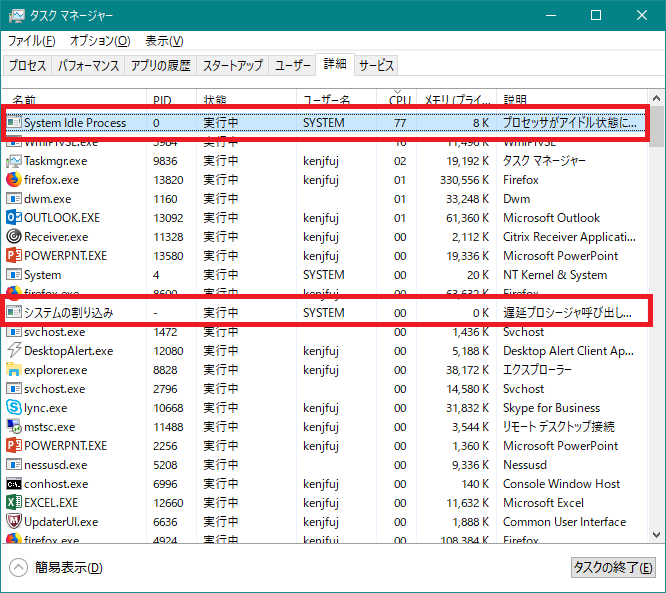This screenshot has width=666, height=593.
Task: Open the ファイル(F) menu
Action: [x=31, y=41]
